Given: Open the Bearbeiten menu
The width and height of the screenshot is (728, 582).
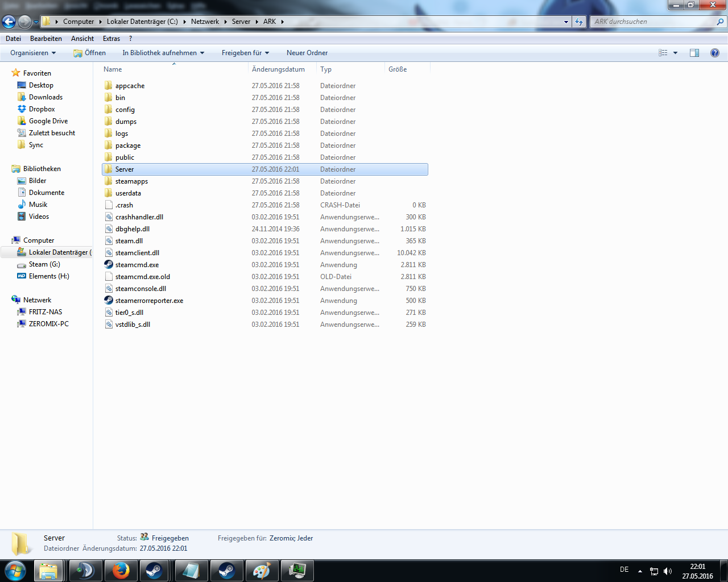Looking at the screenshot, I should (46, 39).
